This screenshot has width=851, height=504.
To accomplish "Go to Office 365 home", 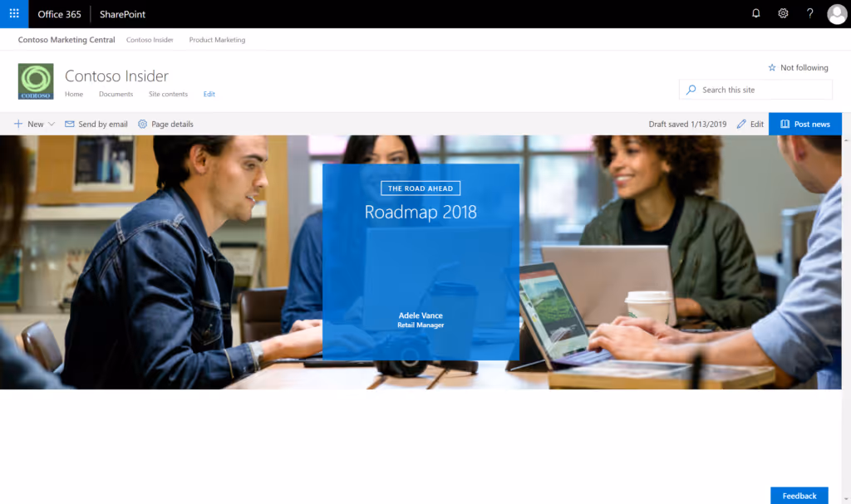I will coord(59,14).
